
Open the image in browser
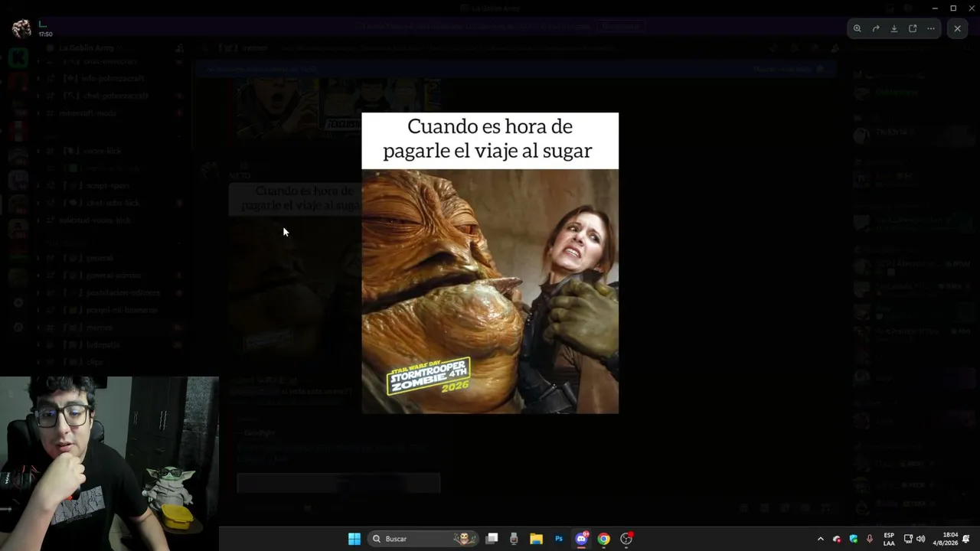(x=913, y=28)
